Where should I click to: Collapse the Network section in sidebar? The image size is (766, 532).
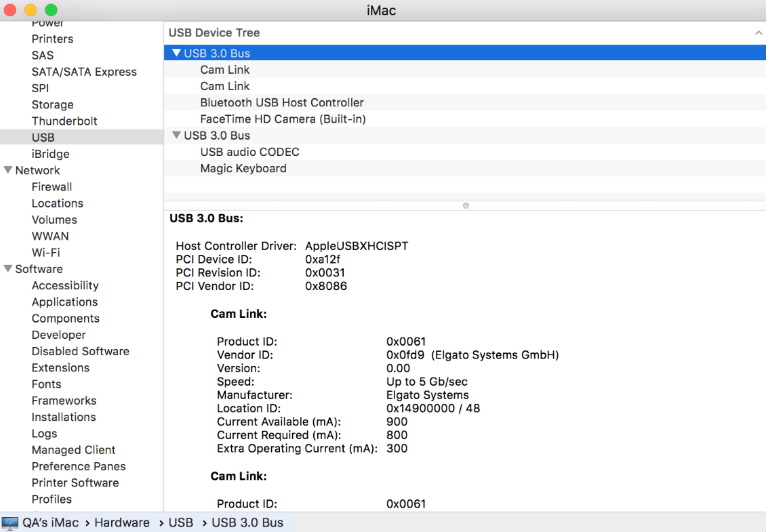[x=8, y=170]
